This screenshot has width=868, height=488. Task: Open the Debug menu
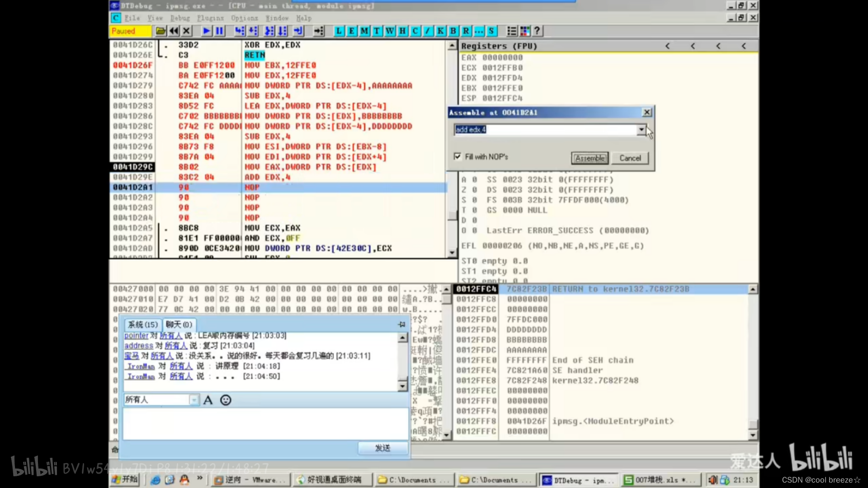click(x=180, y=18)
